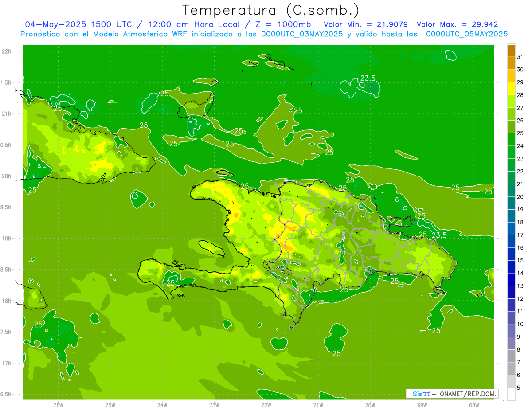This screenshot has width=532, height=411.
Task: Pick the gold swatch between 29 and 30
Action: click(511, 76)
